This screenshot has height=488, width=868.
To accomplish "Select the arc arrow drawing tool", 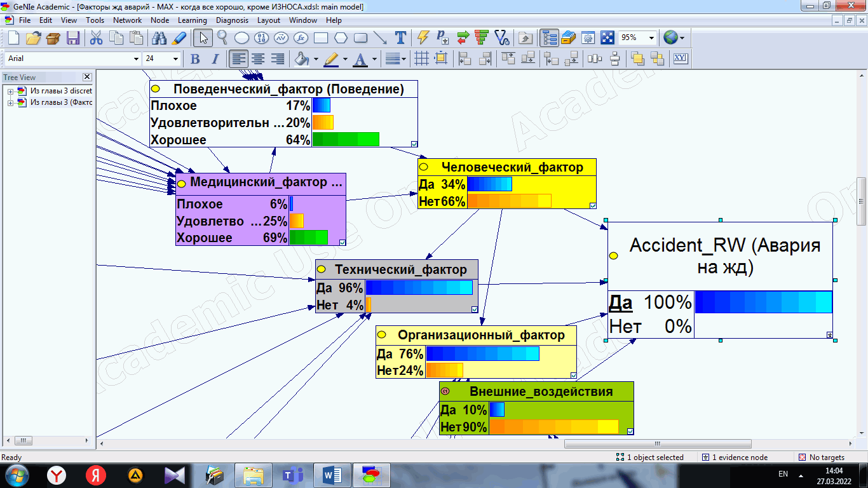I will click(380, 37).
